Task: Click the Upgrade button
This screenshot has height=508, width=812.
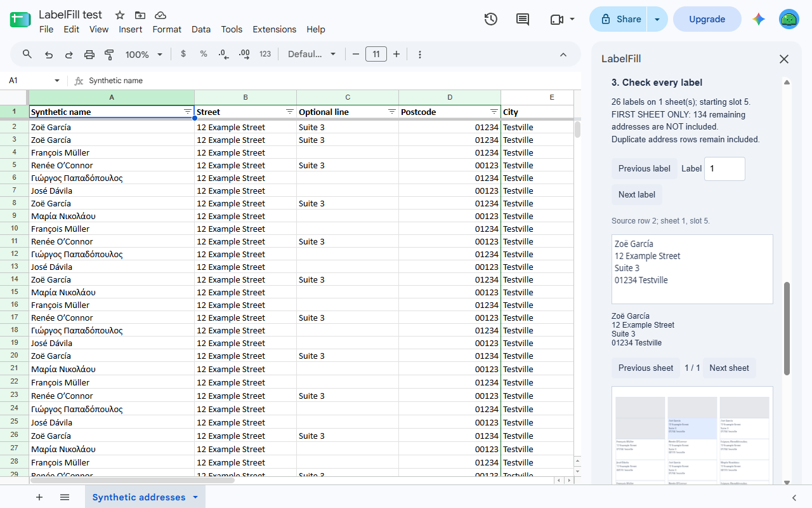Action: click(707, 19)
